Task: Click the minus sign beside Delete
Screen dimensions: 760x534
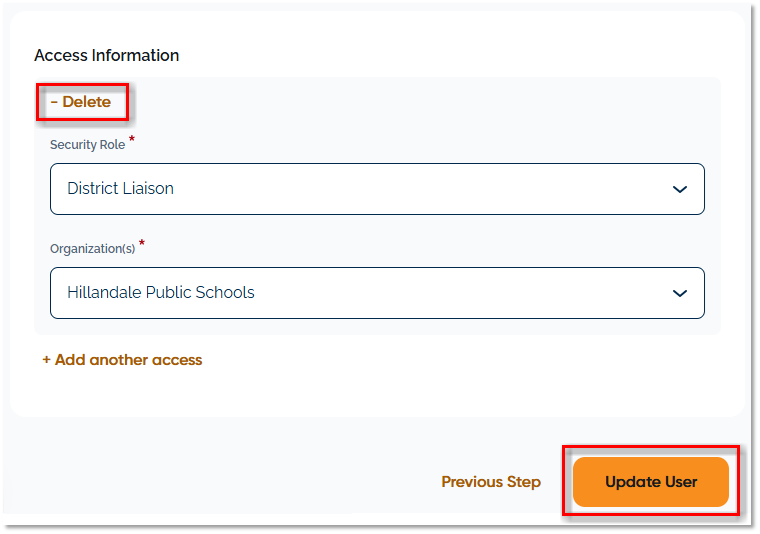Action: 54,102
